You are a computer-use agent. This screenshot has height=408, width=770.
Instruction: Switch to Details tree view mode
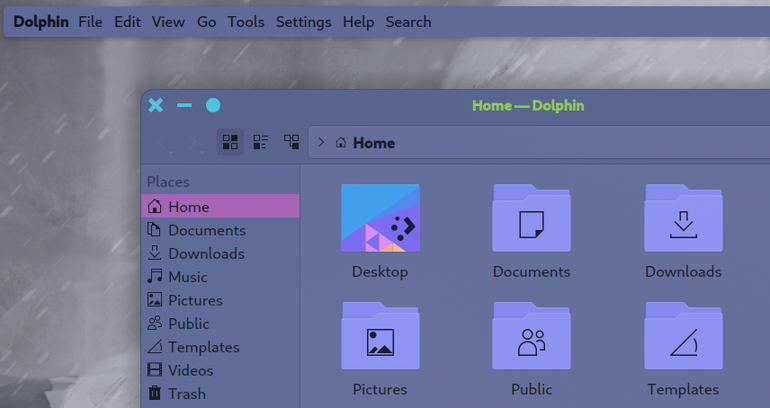click(x=292, y=142)
